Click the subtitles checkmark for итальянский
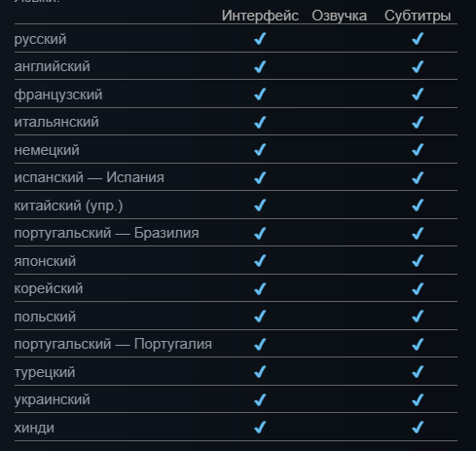 pos(418,122)
